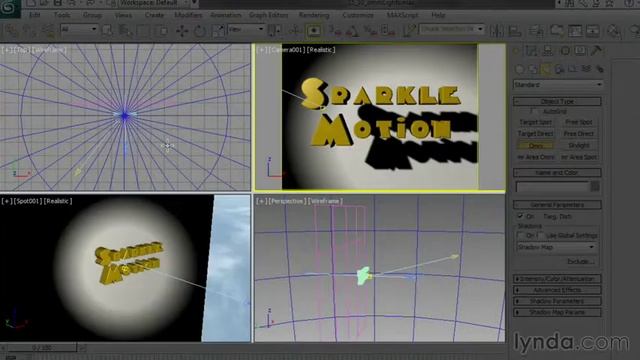This screenshot has height=360, width=640.
Task: Select the Cameras category icon
Action: 559,69
